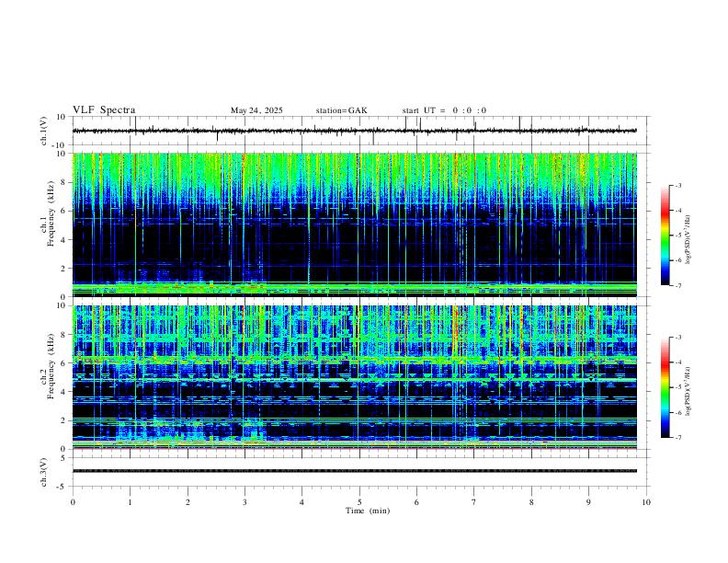Image resolution: width=728 pixels, height=563 pixels.
Task: Click the "0" tick on the time axis
Action: point(73,502)
